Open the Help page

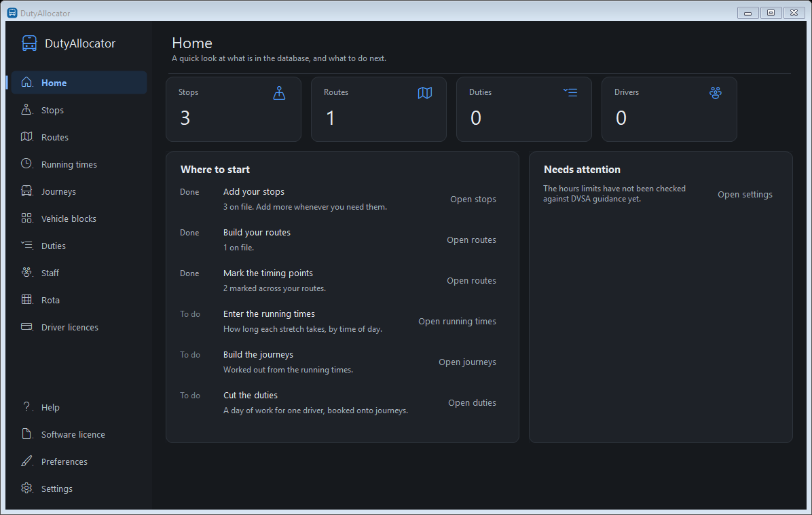click(x=79, y=407)
